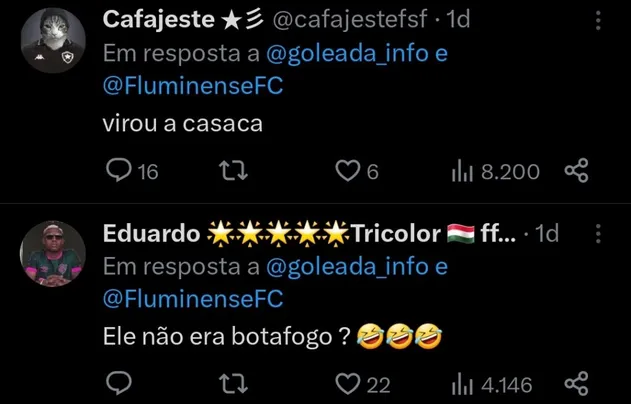Reply to Eduardo's botafogo tweet
Viewport: 631px width, 404px height.
pyautogui.click(x=119, y=384)
